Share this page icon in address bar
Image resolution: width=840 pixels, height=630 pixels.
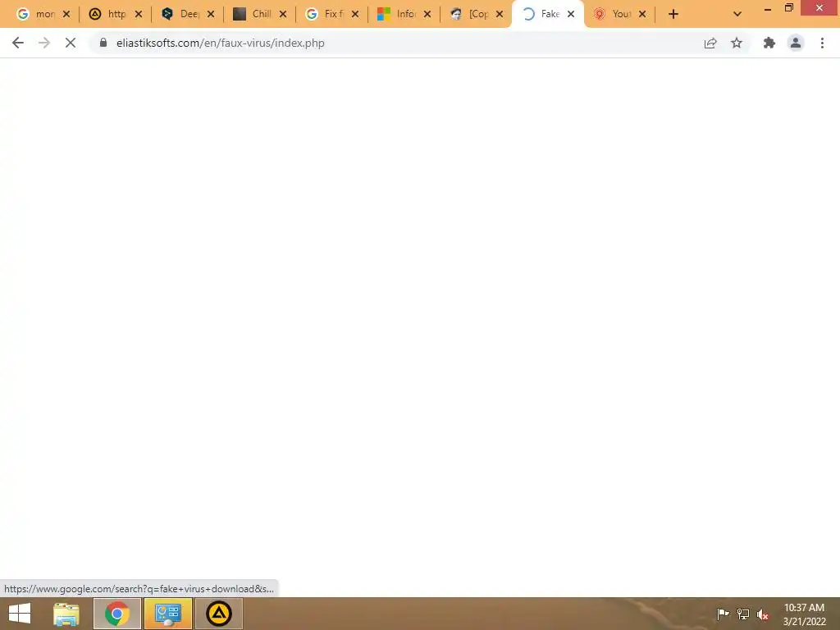(x=710, y=43)
